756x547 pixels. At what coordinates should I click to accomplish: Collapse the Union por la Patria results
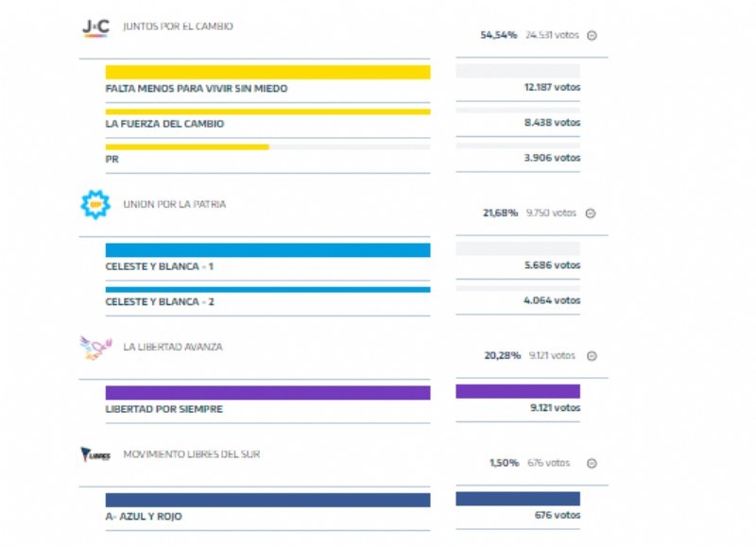pos(591,213)
